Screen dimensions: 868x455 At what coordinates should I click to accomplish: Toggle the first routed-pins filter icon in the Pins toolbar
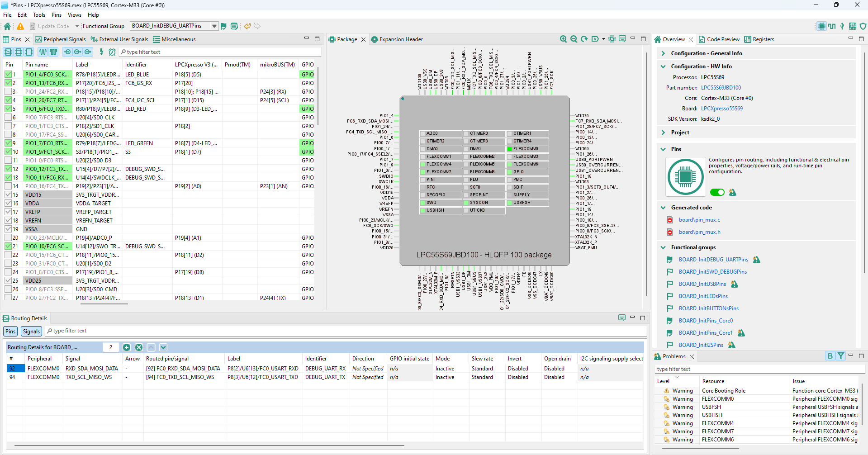click(x=8, y=52)
